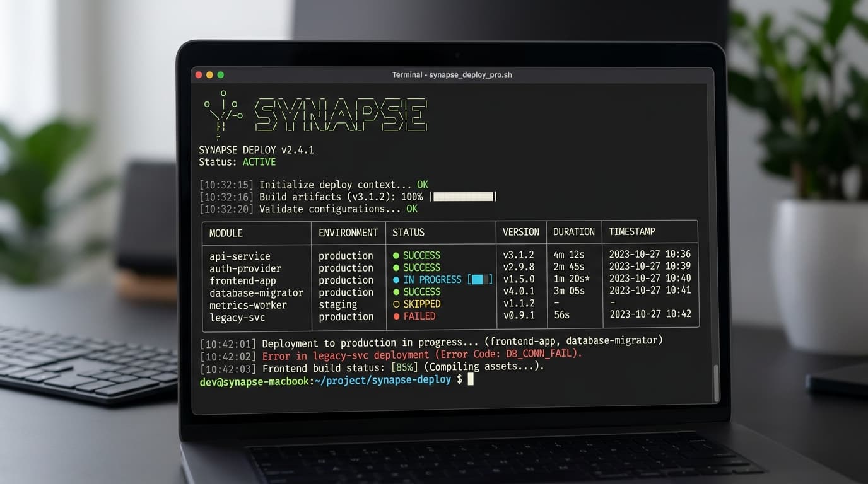This screenshot has width=868, height=484.
Task: Click the IN PROGRESS status text
Action: [x=433, y=279]
